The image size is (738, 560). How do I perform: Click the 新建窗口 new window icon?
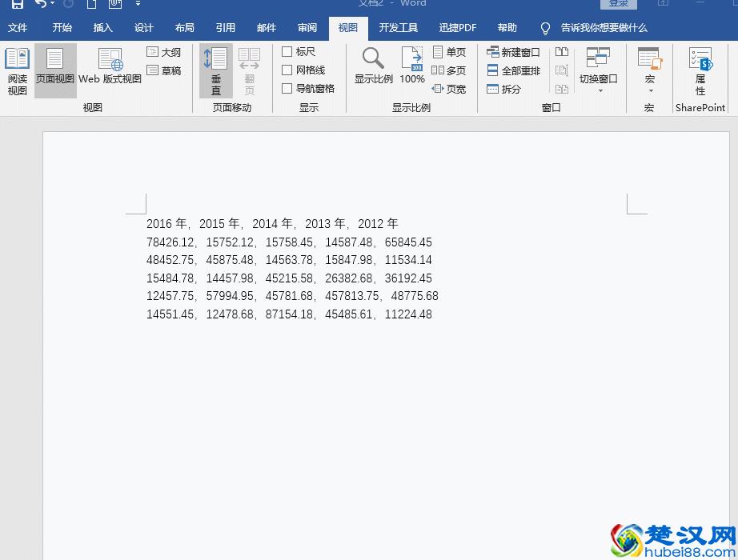(x=513, y=51)
